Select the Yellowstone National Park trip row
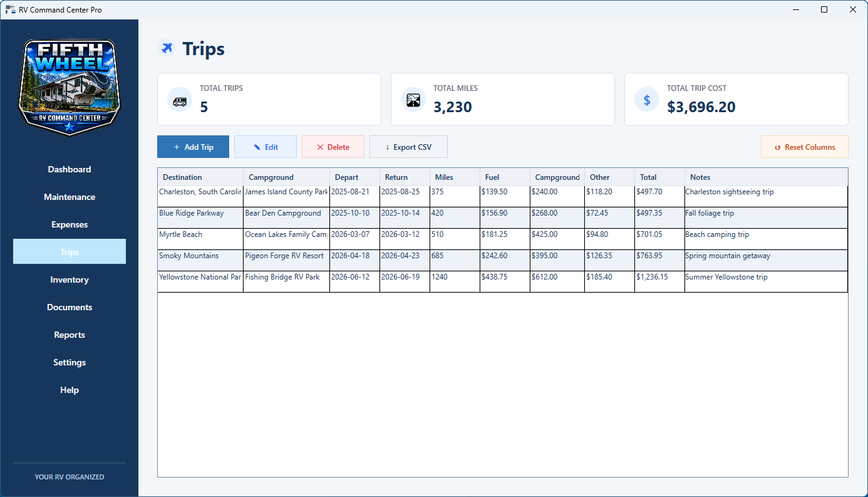The width and height of the screenshot is (868, 497). click(502, 281)
